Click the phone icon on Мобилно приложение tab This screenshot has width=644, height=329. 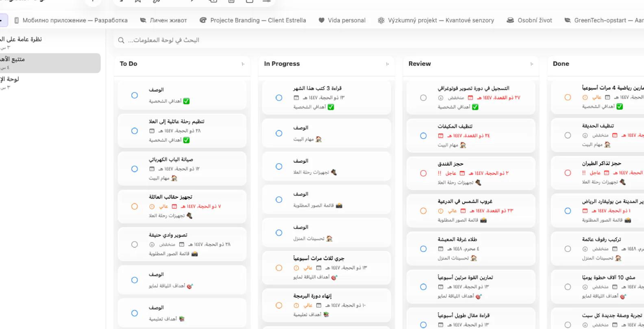click(x=17, y=20)
